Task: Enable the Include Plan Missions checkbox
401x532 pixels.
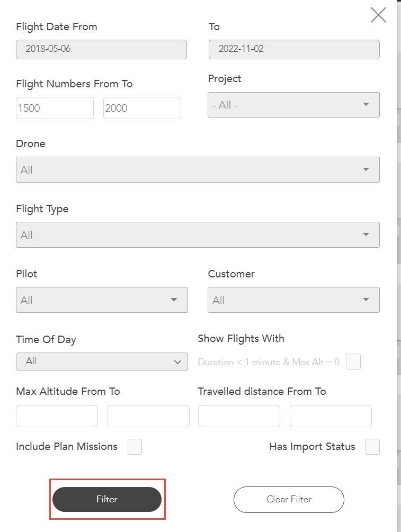Action: click(135, 447)
